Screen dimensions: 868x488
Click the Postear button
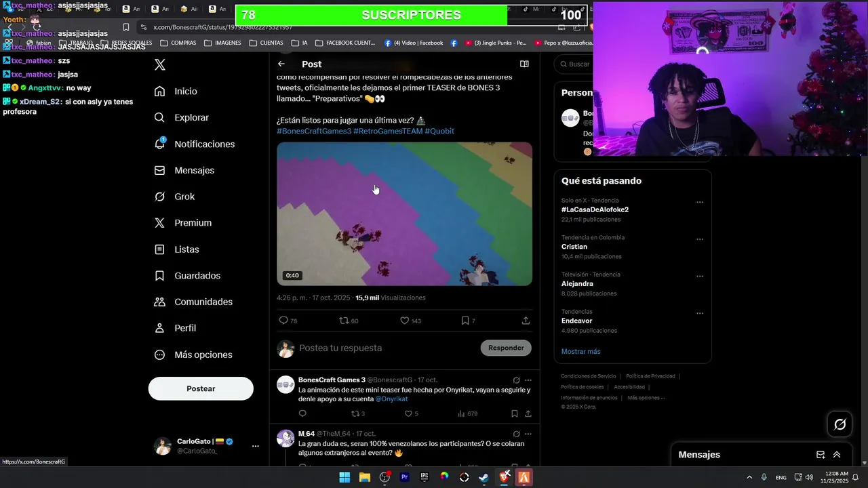[201, 388]
